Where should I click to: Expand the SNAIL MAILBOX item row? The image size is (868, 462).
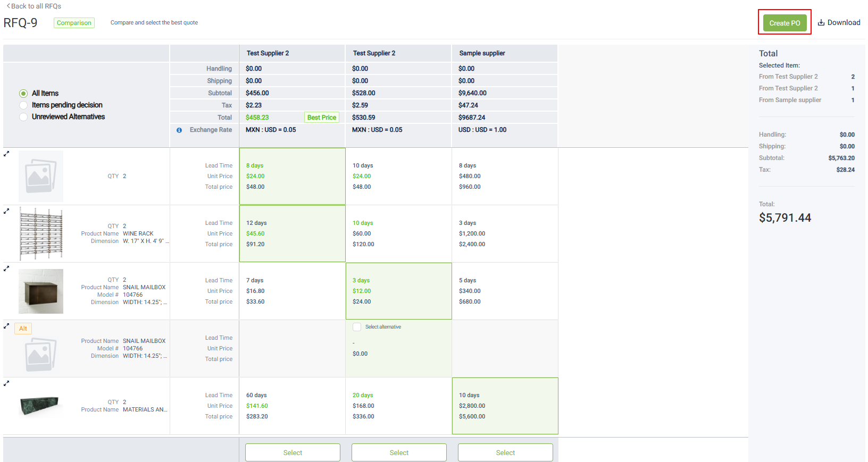coord(6,268)
